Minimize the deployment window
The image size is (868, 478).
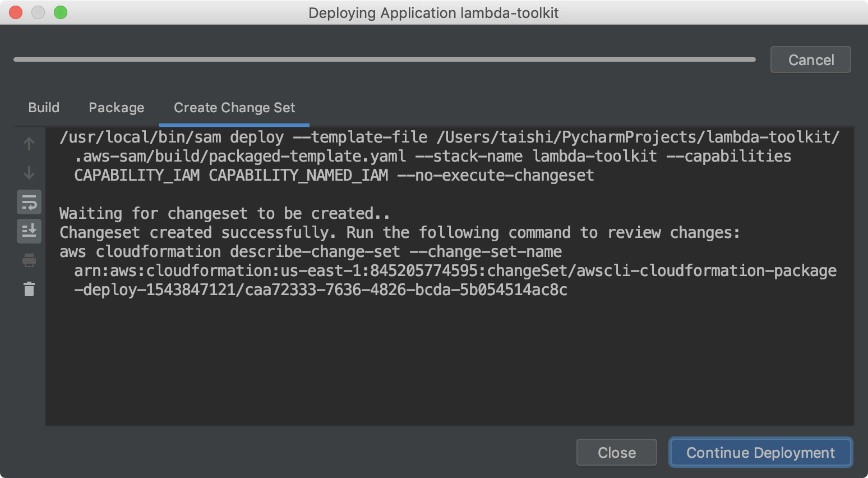(x=37, y=12)
